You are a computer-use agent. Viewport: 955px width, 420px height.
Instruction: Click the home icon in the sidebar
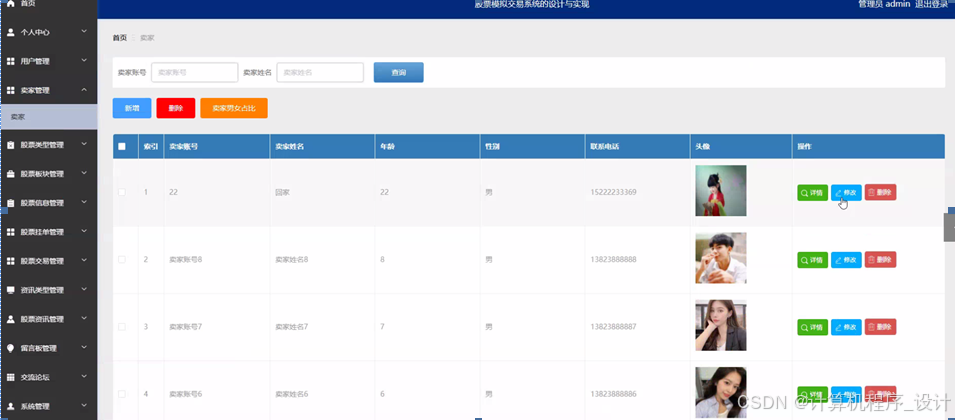[10, 4]
